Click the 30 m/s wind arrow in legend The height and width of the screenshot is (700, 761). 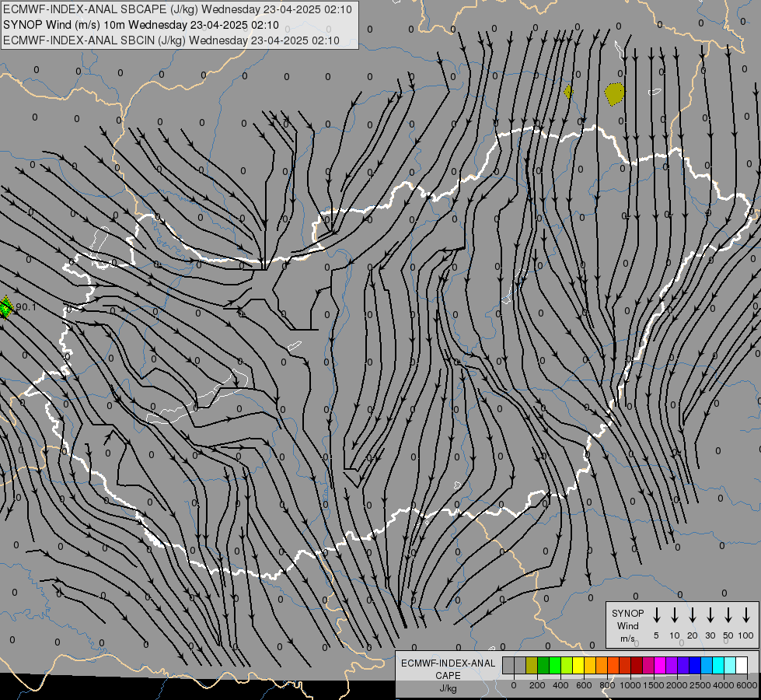[x=710, y=615]
